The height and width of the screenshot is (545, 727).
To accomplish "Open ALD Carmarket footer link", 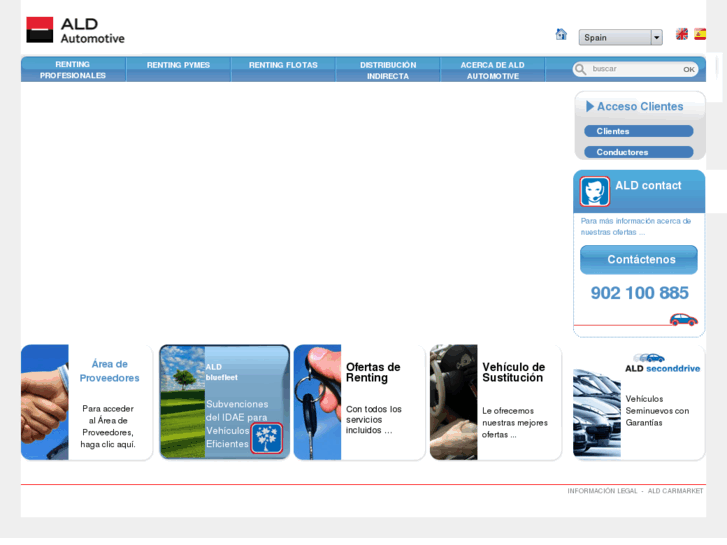I will (x=676, y=491).
